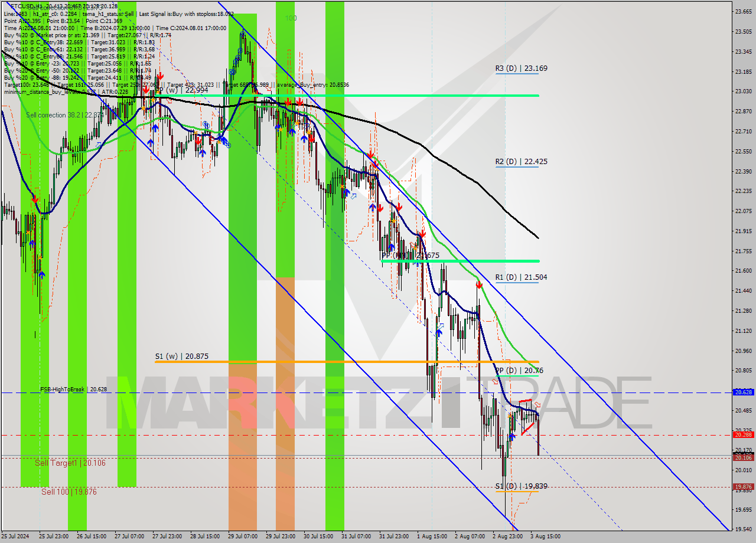Click the 1 Aug 15:00 time label

pos(432,537)
